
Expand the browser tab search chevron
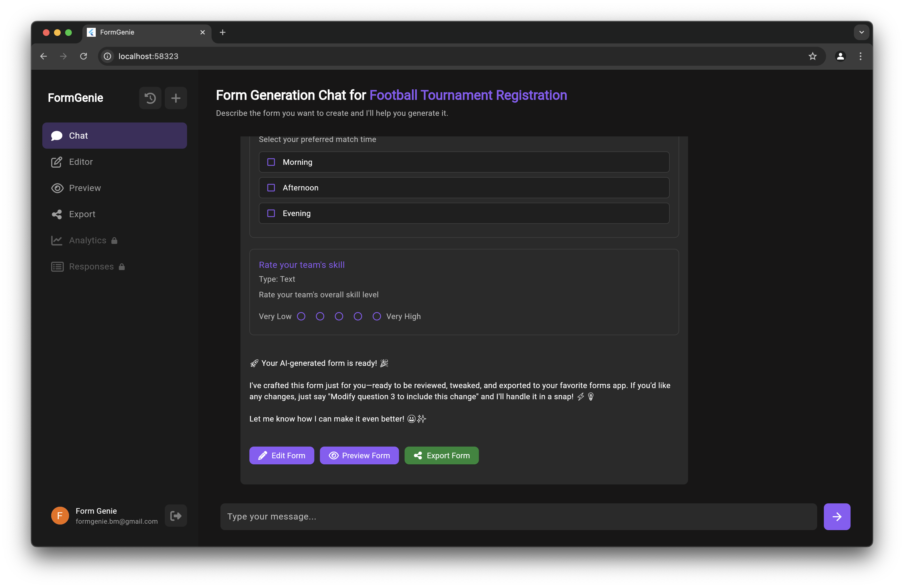point(861,32)
